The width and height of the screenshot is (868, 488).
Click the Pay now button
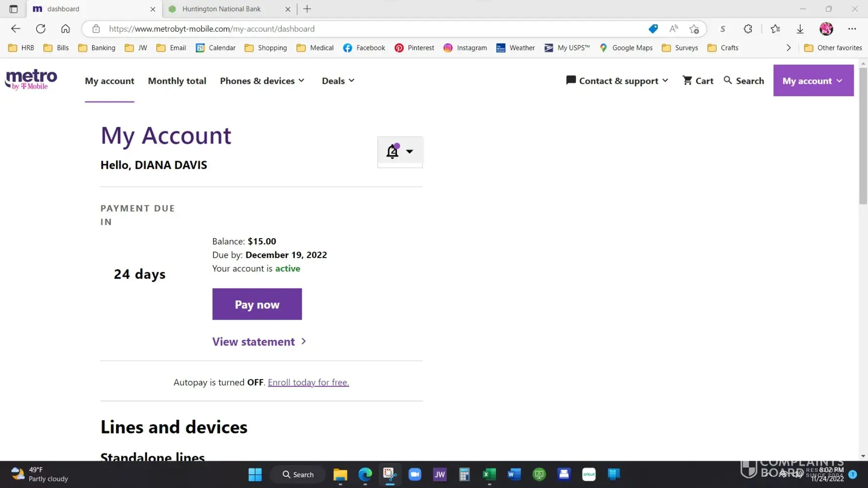pos(257,304)
